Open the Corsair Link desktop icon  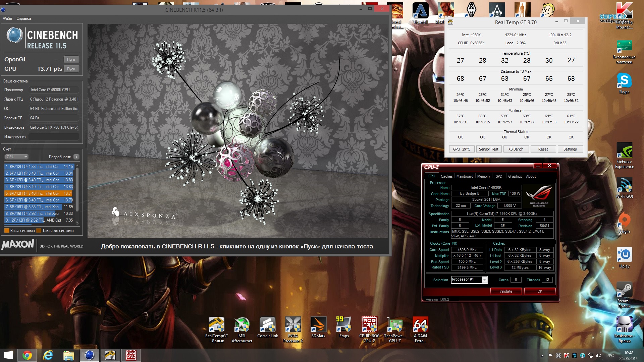267,327
